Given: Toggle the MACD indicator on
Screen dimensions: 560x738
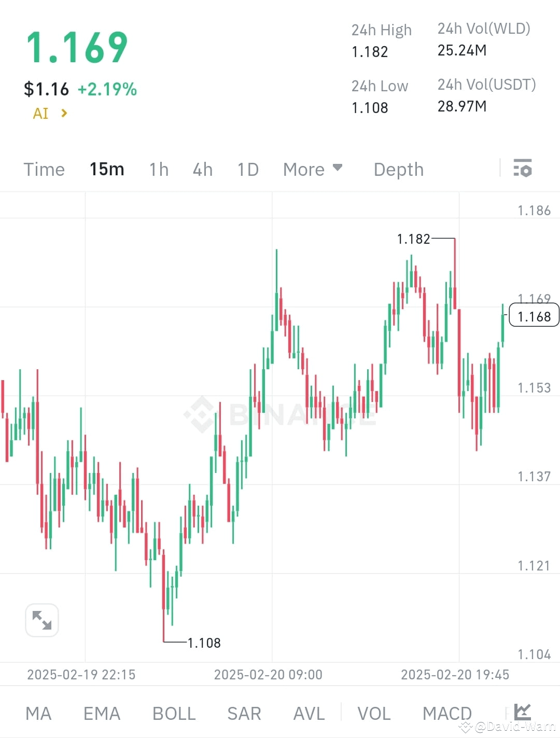Looking at the screenshot, I should 446,713.
